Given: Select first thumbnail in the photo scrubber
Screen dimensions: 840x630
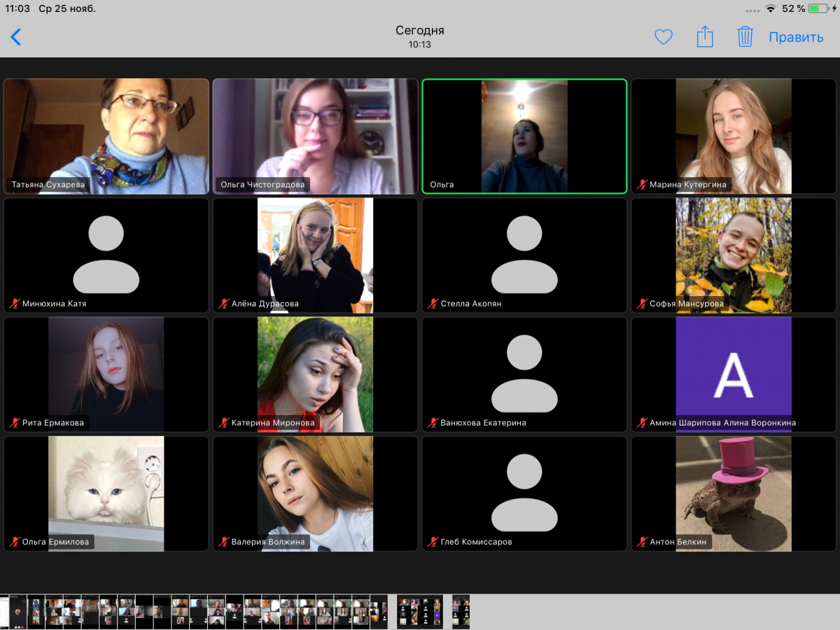Looking at the screenshot, I should tap(4, 612).
